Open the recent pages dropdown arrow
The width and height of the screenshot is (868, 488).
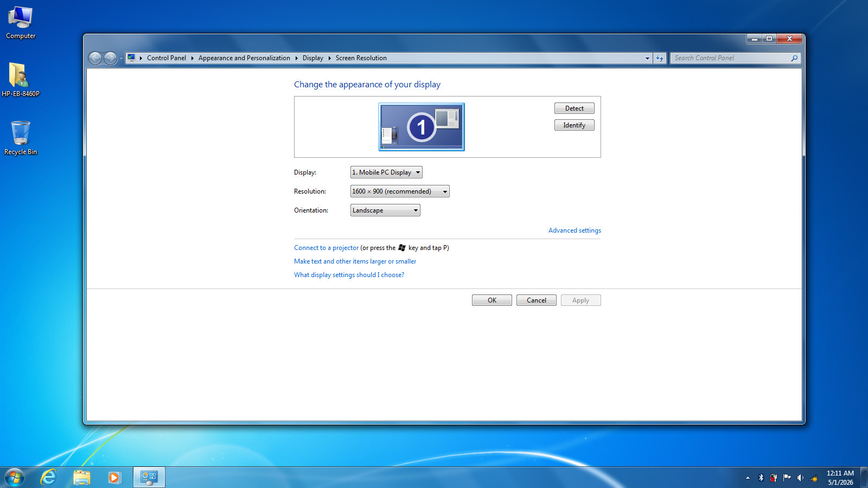[x=121, y=59]
